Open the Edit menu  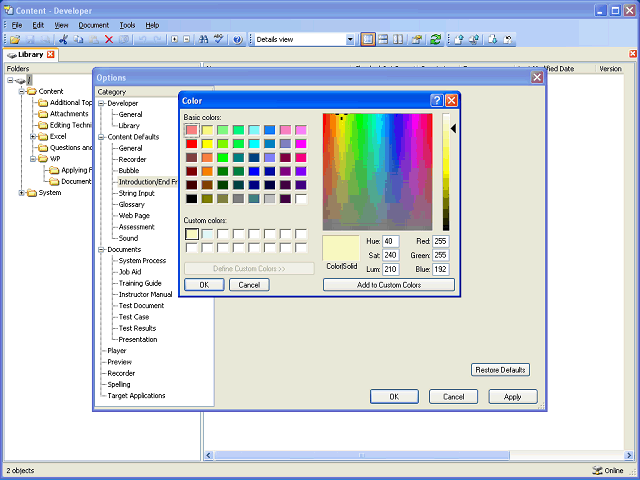(38, 25)
